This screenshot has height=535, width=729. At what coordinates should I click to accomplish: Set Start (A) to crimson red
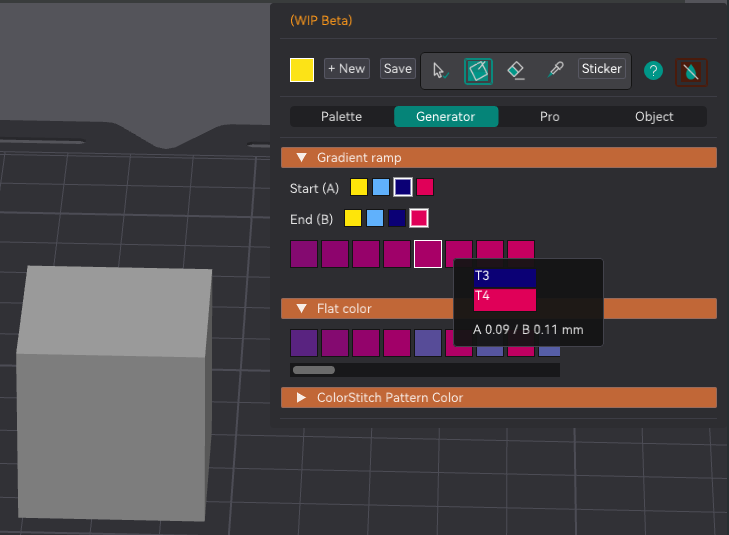coord(425,187)
